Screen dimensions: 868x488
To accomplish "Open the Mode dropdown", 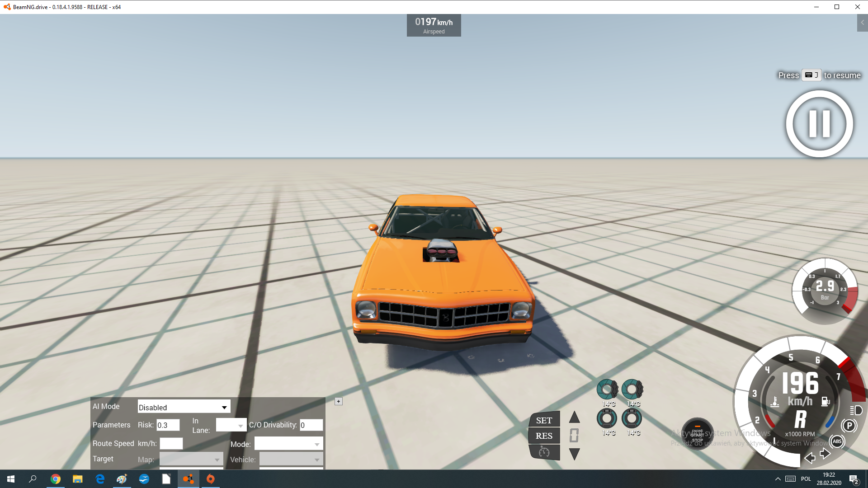I will click(x=288, y=444).
